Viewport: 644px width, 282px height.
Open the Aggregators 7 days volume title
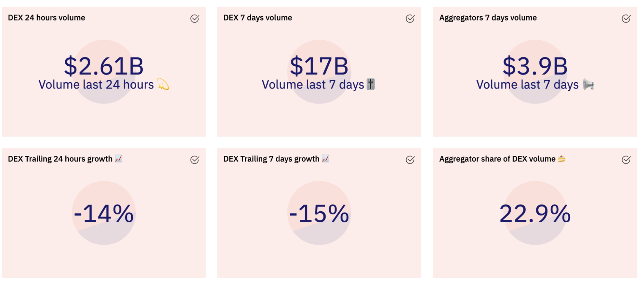pos(488,18)
